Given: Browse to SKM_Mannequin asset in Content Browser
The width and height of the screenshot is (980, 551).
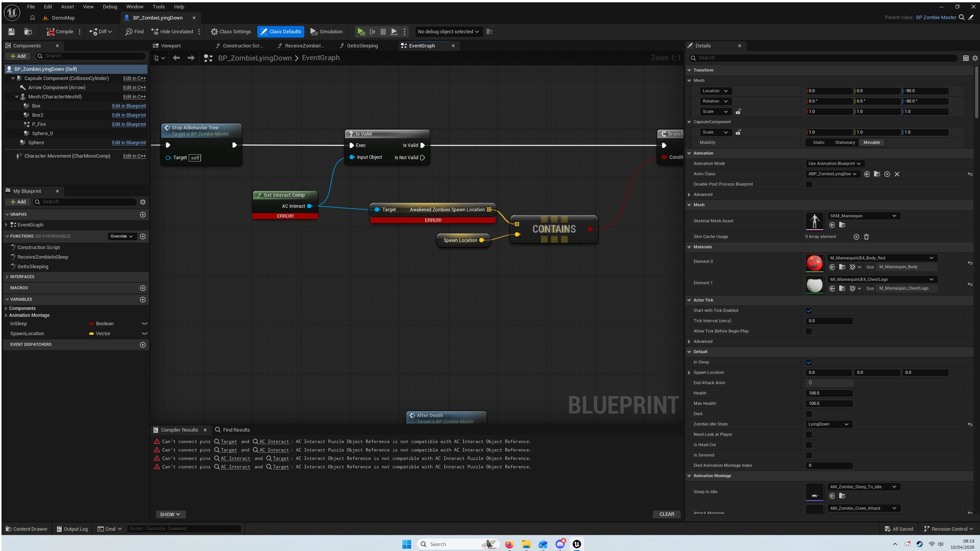Looking at the screenshot, I should (x=842, y=225).
